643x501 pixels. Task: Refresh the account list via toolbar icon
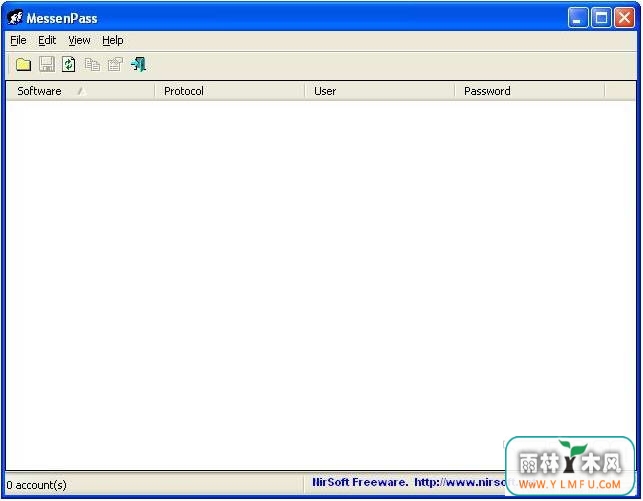pyautogui.click(x=69, y=64)
